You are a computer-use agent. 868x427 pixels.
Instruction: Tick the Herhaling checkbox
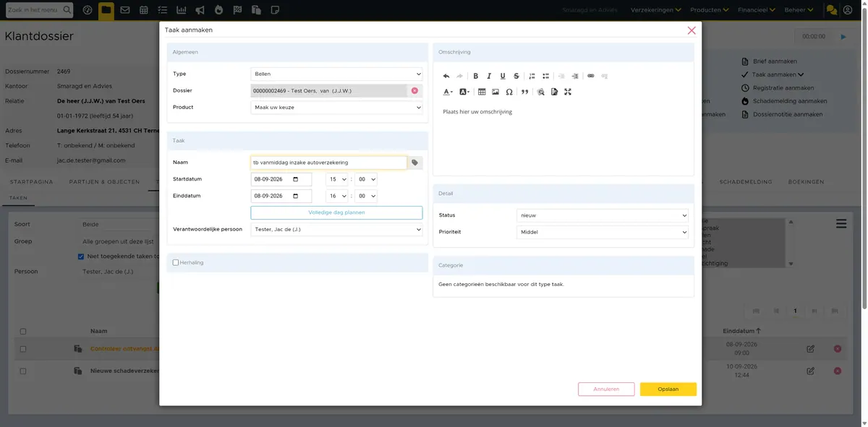click(x=176, y=262)
